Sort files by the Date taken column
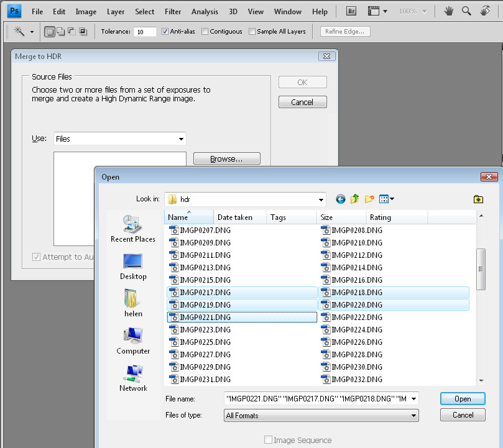503x448 pixels. (240, 217)
